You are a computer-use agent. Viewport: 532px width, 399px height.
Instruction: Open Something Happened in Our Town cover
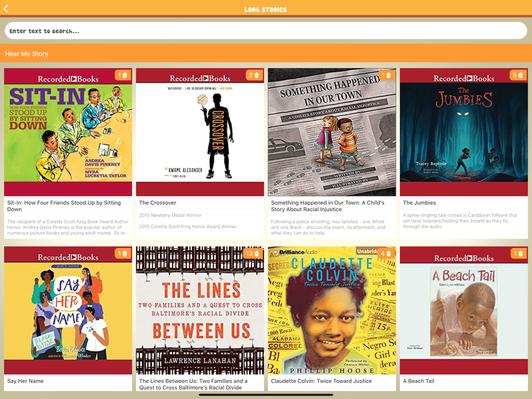(332, 132)
